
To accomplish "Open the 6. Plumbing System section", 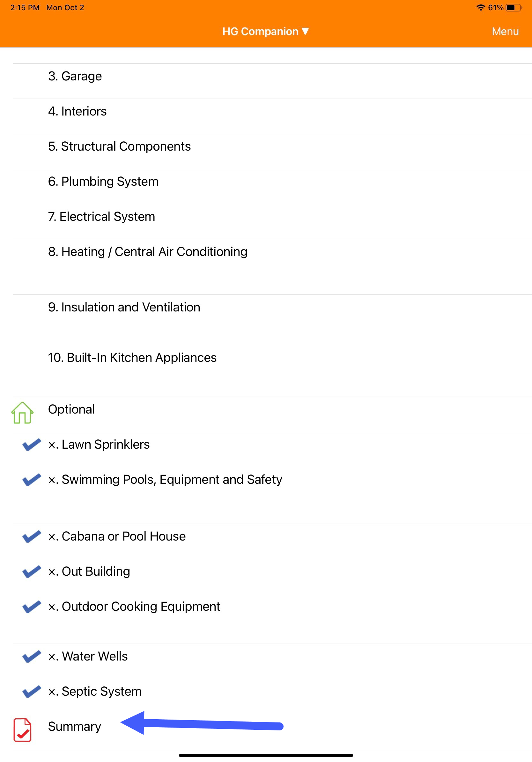I will (103, 181).
